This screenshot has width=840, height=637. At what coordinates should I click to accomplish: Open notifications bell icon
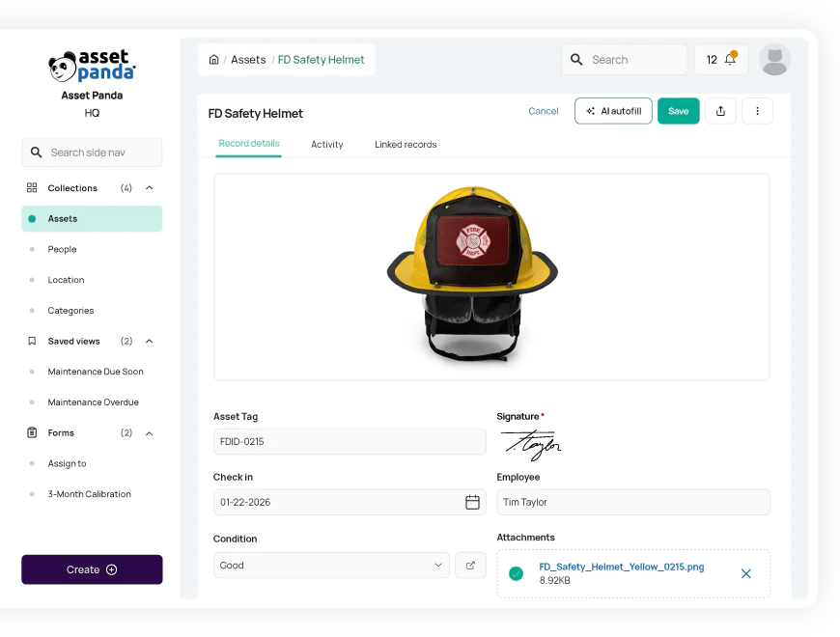pyautogui.click(x=731, y=58)
